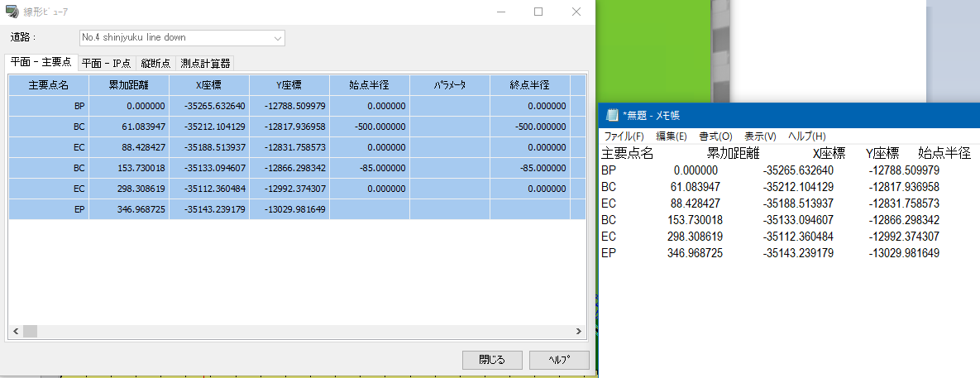This screenshot has width=980, height=378.
Task: Select cell -35112.360484 in the table
Action: pos(209,189)
